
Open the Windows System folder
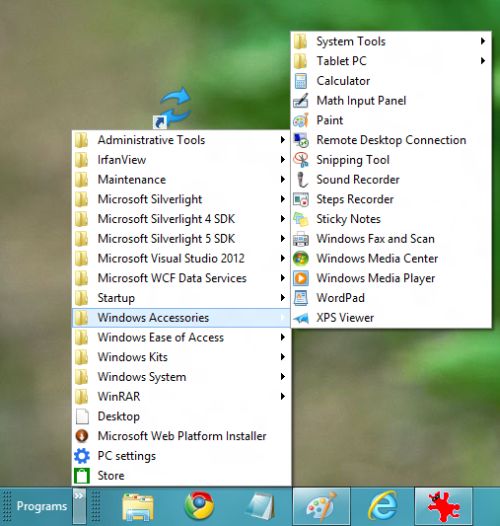(181, 377)
